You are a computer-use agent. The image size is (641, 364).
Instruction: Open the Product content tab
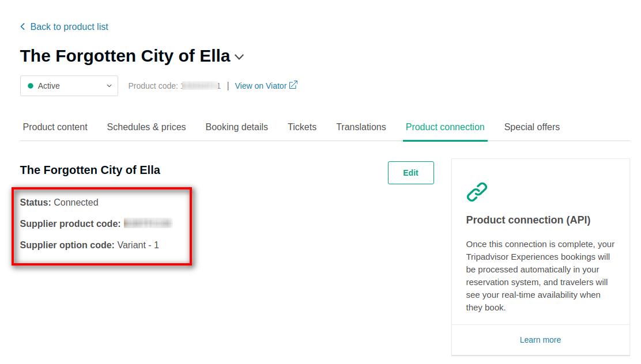[55, 127]
